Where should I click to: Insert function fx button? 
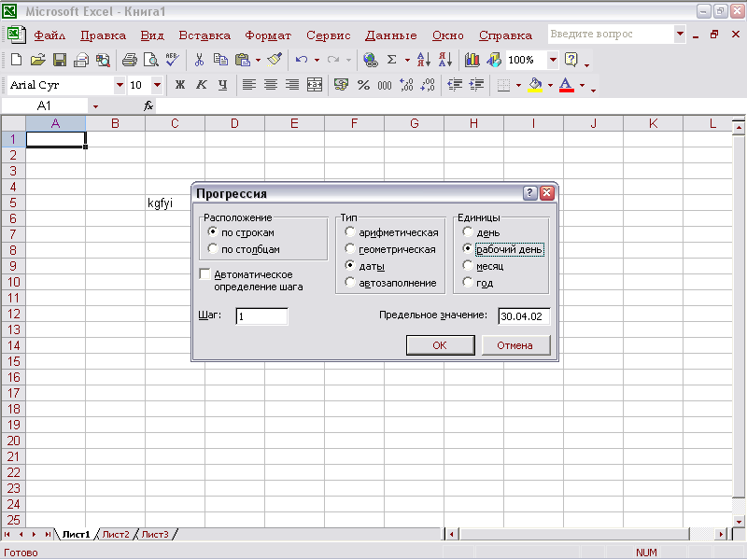point(148,105)
